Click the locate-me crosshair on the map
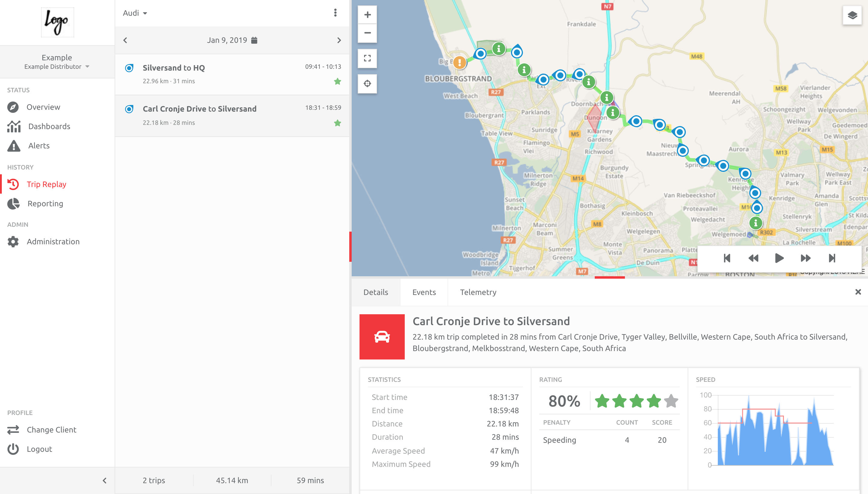The image size is (868, 494). coord(367,83)
